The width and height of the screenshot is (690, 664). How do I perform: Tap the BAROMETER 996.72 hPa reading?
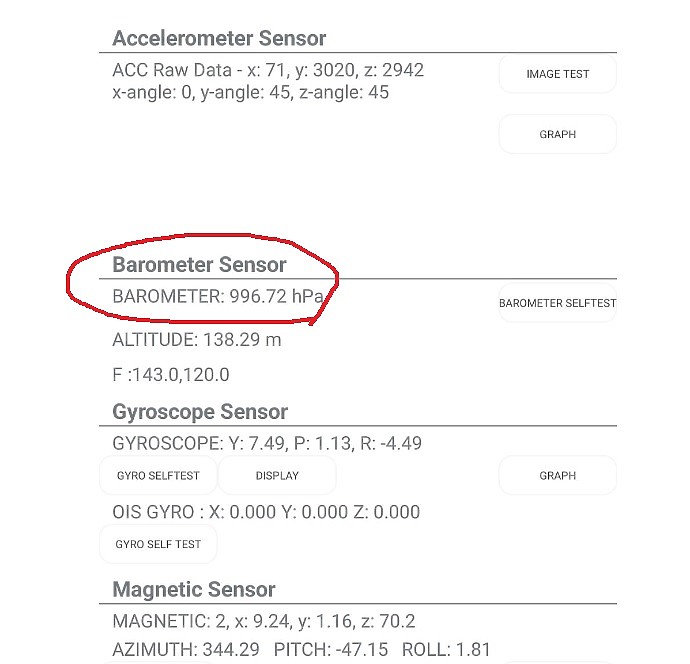pos(218,296)
